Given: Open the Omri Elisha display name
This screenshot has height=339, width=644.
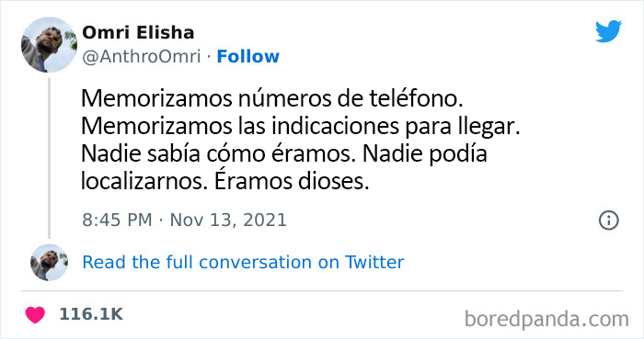Looking at the screenshot, I should 138,33.
